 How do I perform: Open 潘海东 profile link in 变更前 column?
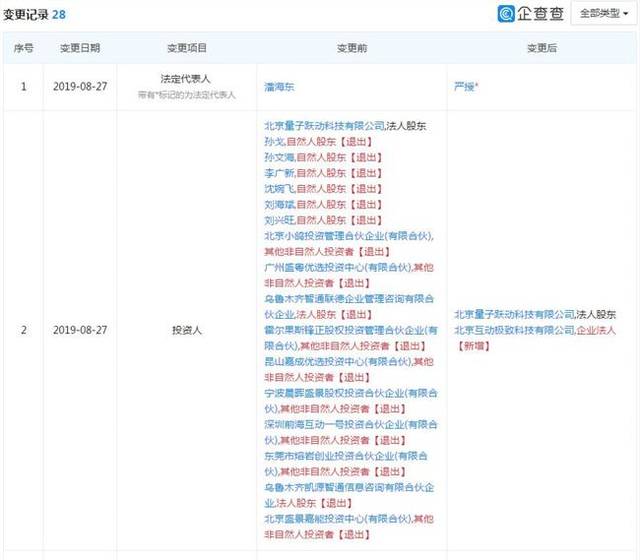point(279,87)
